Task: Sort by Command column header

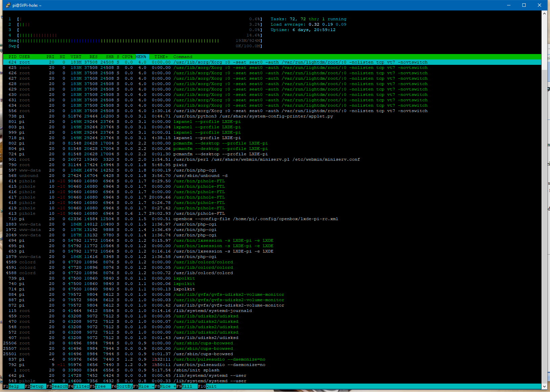Action: click(x=183, y=57)
